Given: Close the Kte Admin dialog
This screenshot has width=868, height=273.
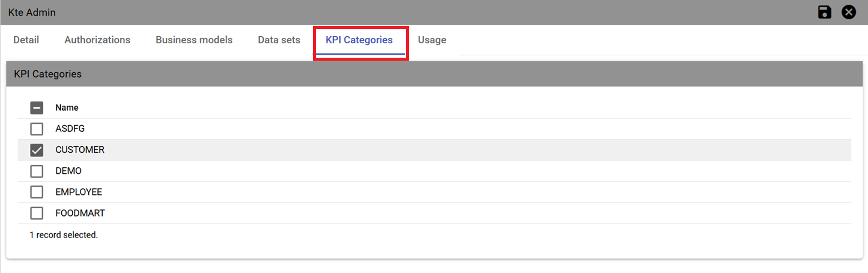Looking at the screenshot, I should coord(849,12).
